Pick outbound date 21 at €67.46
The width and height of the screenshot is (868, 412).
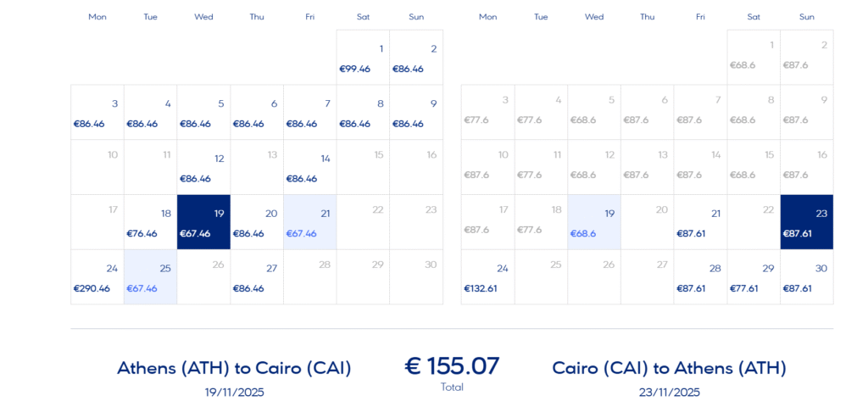[x=310, y=222]
